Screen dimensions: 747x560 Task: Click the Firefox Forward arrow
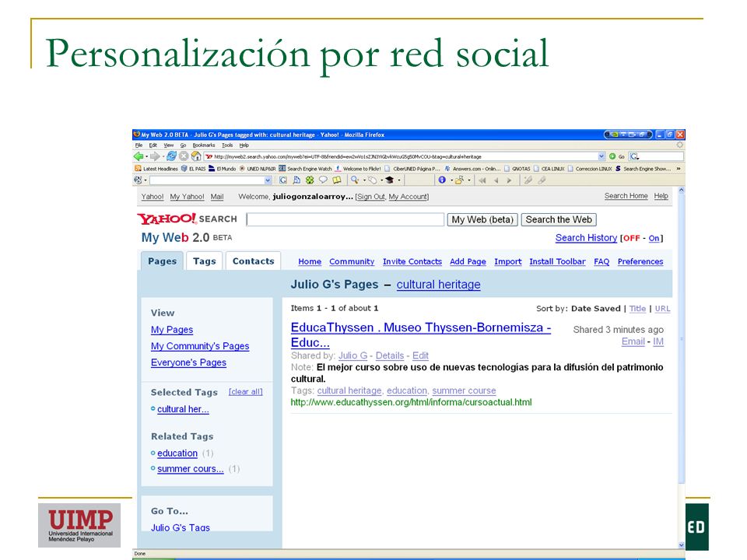155,156
